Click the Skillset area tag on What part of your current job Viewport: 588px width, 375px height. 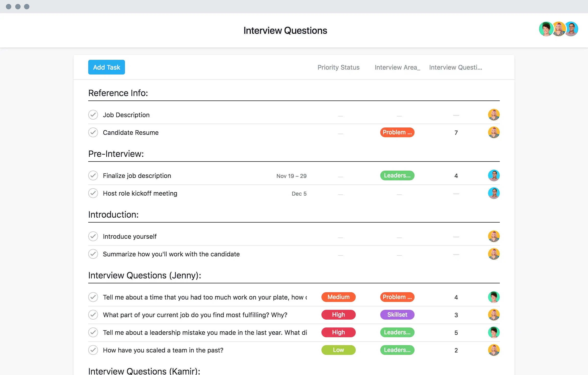(397, 314)
